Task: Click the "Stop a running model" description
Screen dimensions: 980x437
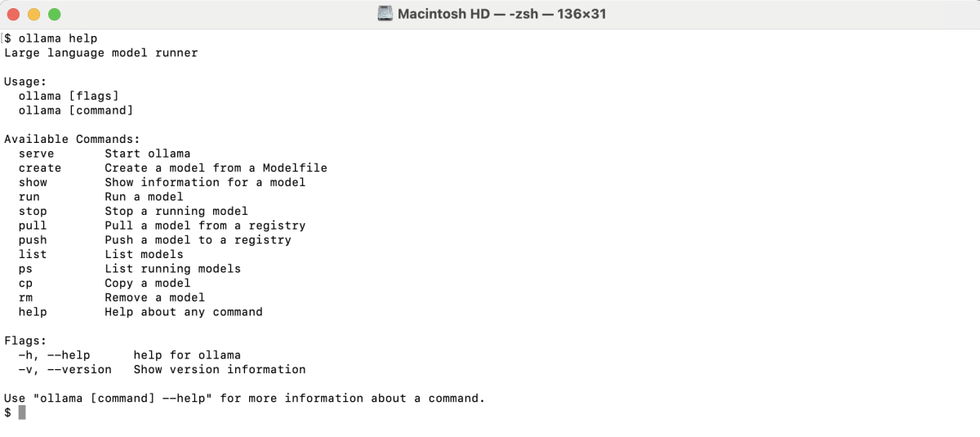Action: point(176,212)
